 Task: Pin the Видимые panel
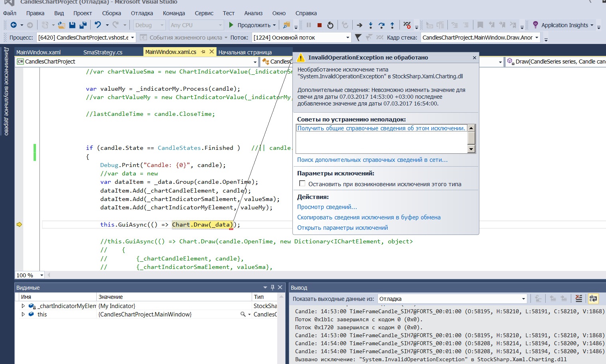[x=272, y=287]
